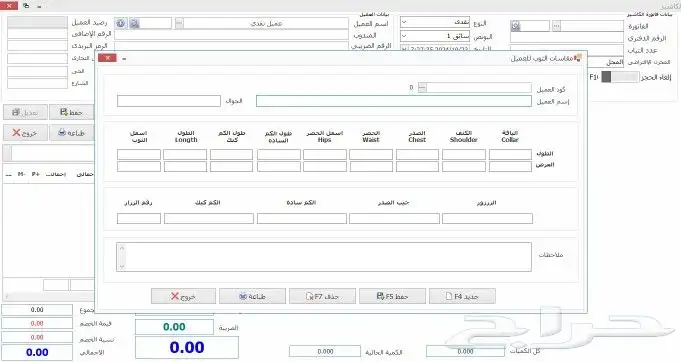Click طباعة print button in measurements dialog
This screenshot has width=681, height=362.
click(x=252, y=296)
